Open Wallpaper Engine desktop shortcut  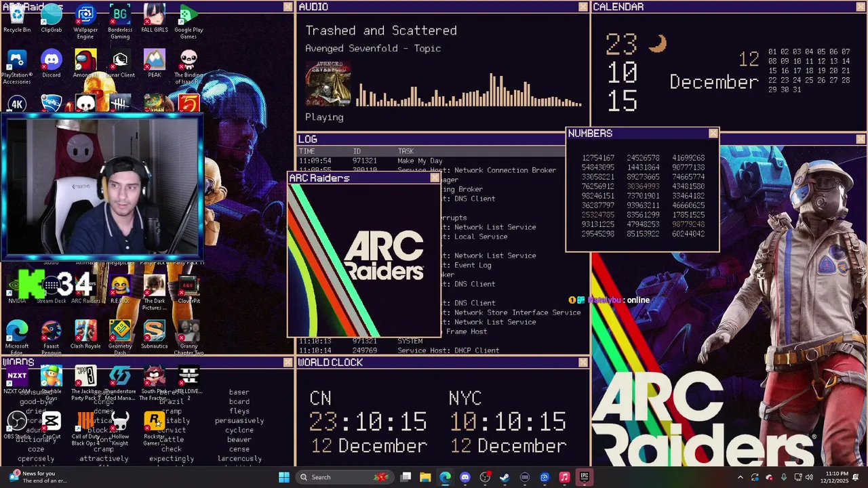pyautogui.click(x=85, y=22)
